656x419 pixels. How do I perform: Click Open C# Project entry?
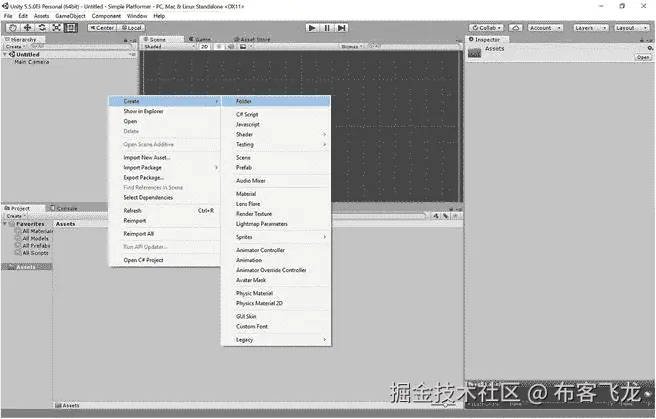click(x=164, y=260)
